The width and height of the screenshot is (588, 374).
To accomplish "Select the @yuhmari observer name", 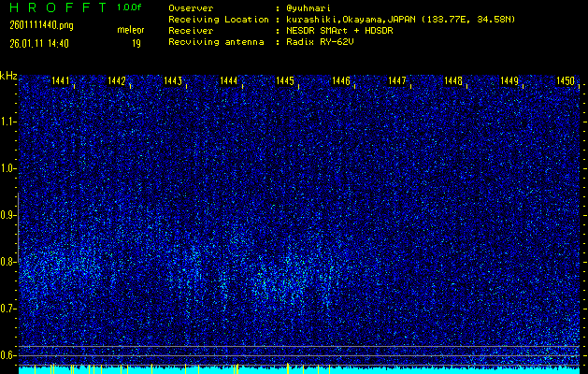I will click(309, 7).
